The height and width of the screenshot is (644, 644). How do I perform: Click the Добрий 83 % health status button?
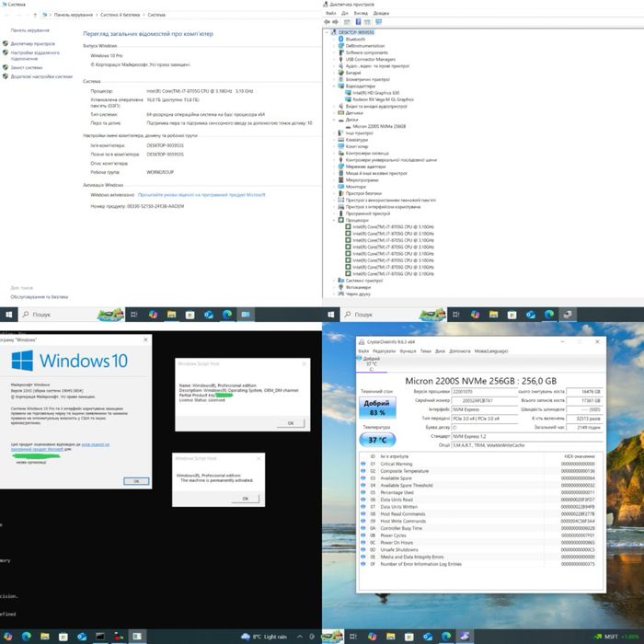click(377, 408)
